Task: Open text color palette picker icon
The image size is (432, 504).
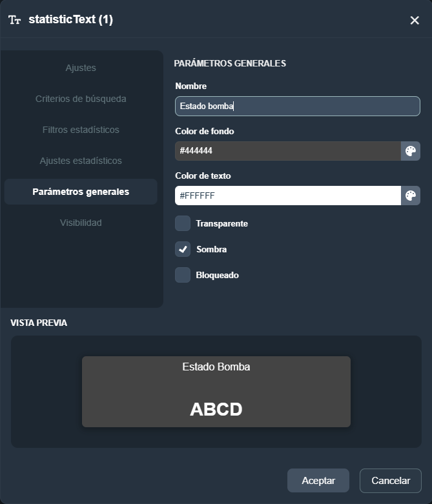Action: point(410,196)
